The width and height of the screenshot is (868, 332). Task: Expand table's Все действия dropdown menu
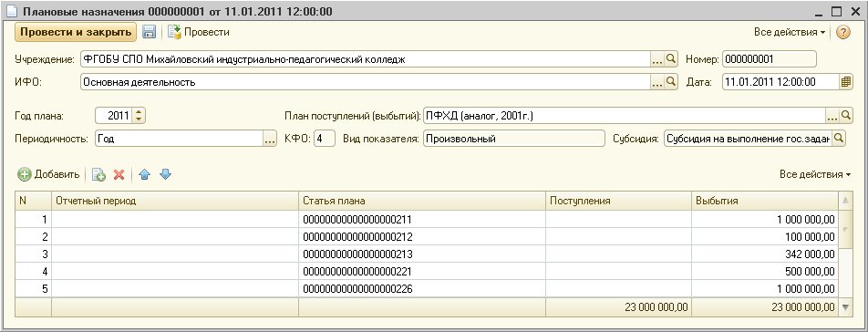(x=815, y=175)
